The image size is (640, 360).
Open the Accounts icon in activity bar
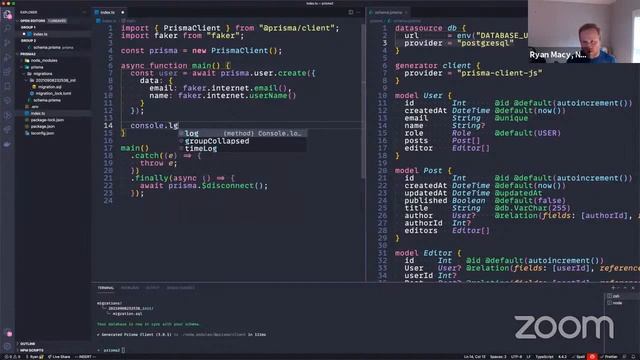click(x=7, y=333)
